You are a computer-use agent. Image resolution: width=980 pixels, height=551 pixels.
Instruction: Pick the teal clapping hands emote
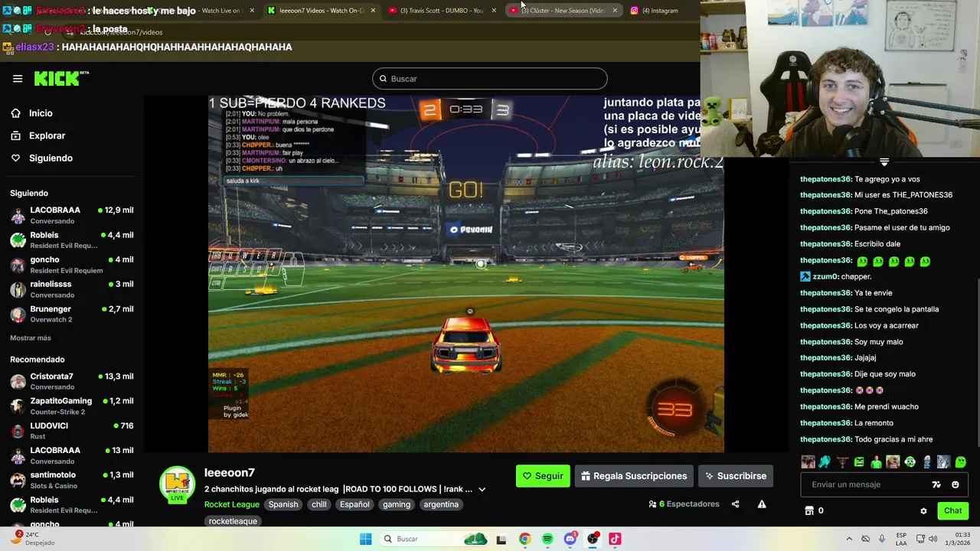825,461
